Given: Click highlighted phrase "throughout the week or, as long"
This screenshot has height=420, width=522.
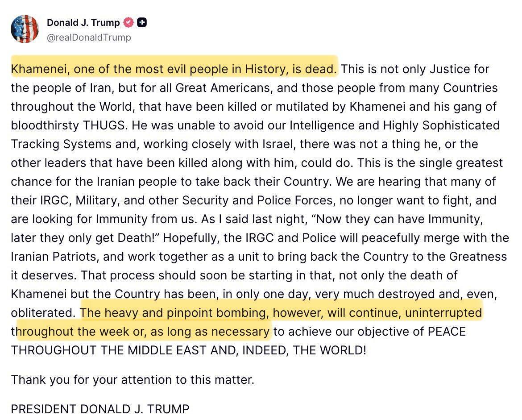Looking at the screenshot, I should tap(143, 332).
